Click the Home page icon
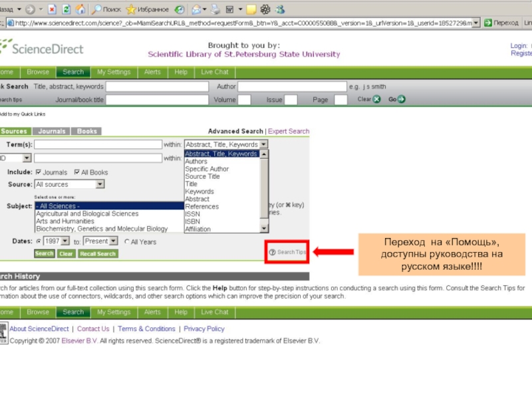This screenshot has height=399, width=532. (80, 9)
